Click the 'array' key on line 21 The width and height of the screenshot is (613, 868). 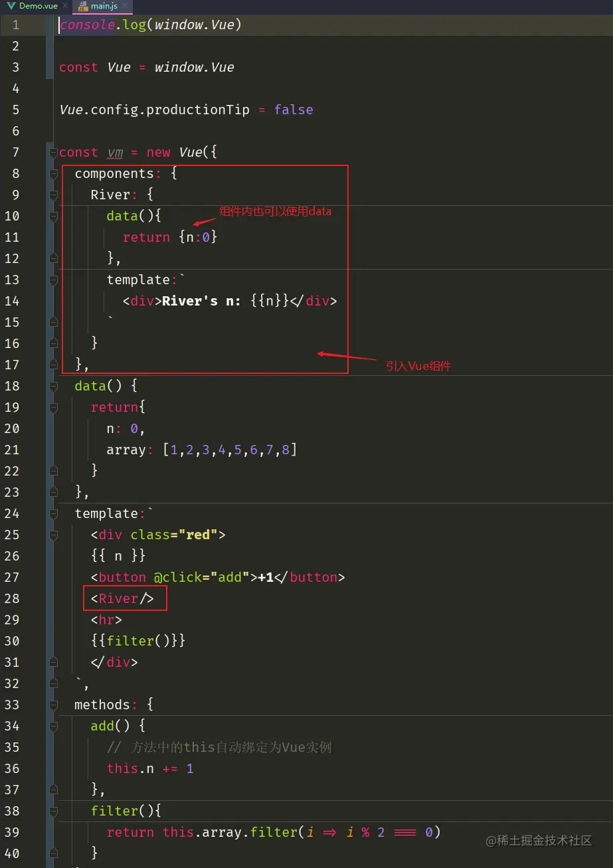pos(126,450)
